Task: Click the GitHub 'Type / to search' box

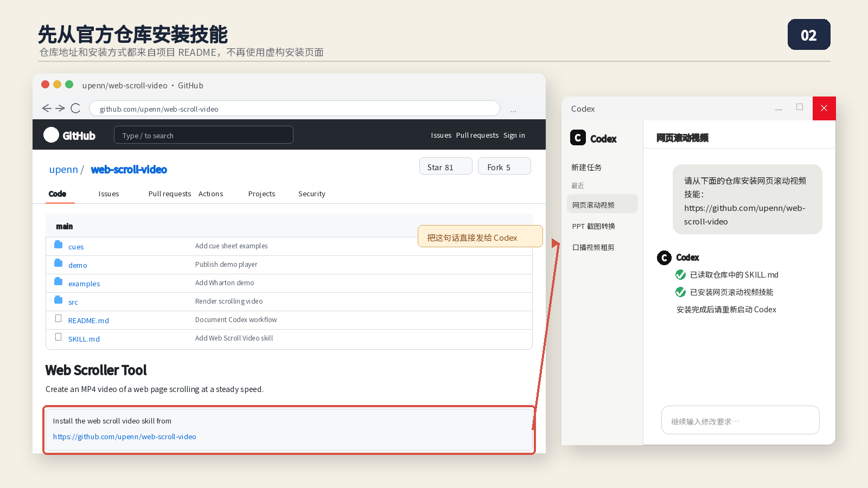Action: click(x=203, y=135)
